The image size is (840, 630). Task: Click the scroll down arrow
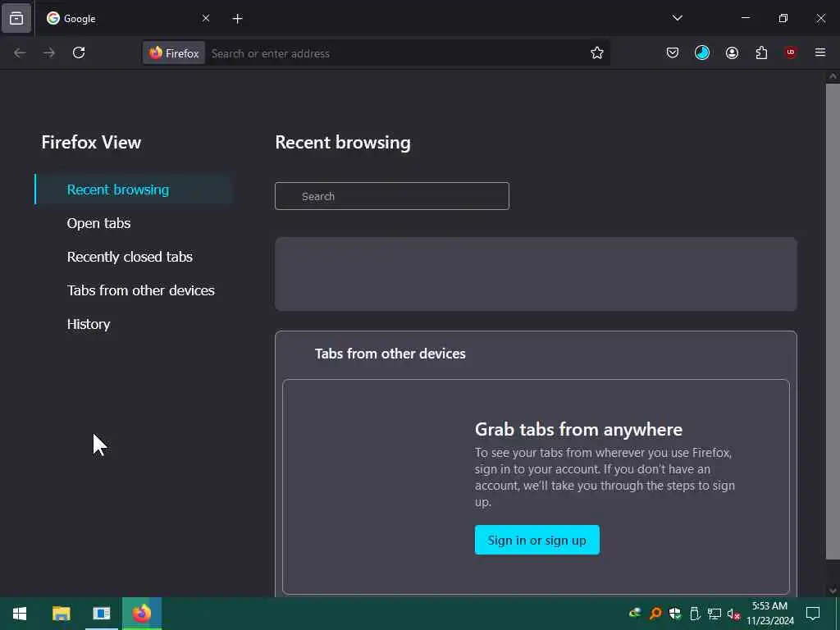(833, 591)
